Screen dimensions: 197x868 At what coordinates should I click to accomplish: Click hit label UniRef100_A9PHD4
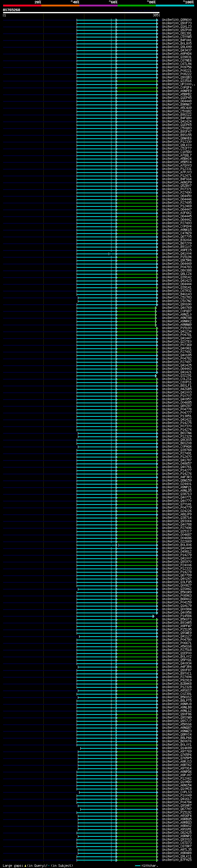[x=177, y=54]
